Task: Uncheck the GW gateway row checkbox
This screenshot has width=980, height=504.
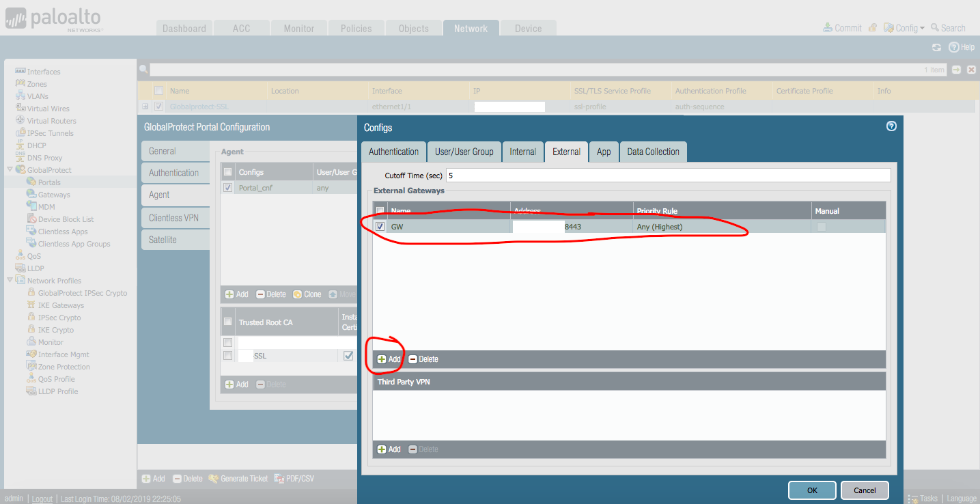Action: tap(380, 227)
